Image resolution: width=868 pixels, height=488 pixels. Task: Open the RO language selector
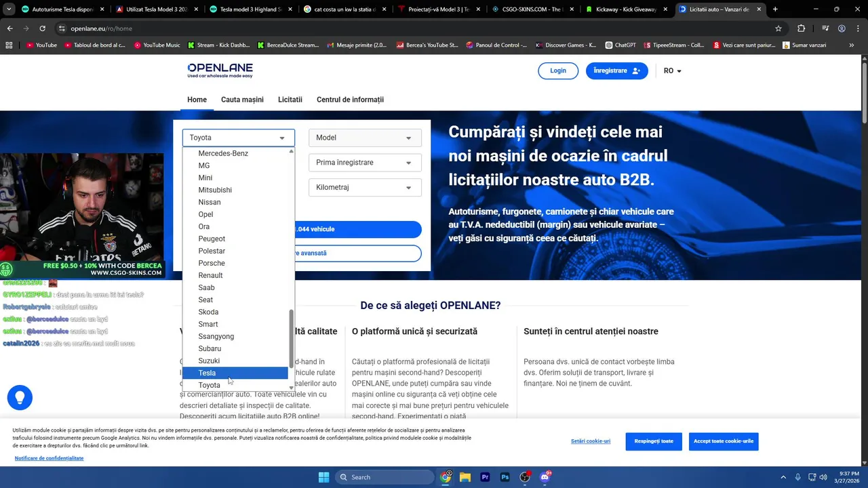coord(672,71)
